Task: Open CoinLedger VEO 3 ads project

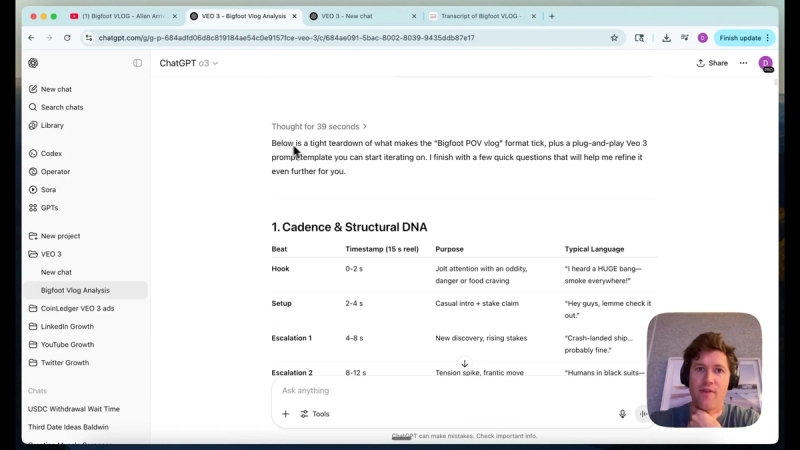Action: (78, 308)
